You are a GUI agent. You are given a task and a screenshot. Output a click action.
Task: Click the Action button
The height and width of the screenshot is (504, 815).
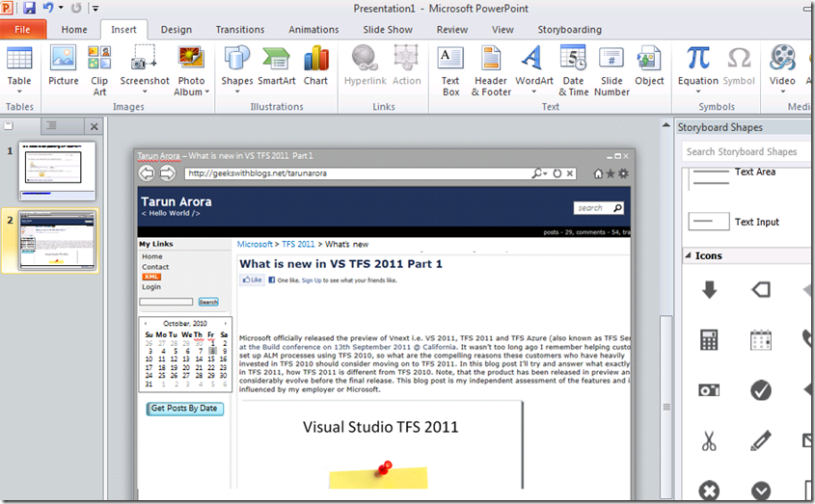click(406, 66)
